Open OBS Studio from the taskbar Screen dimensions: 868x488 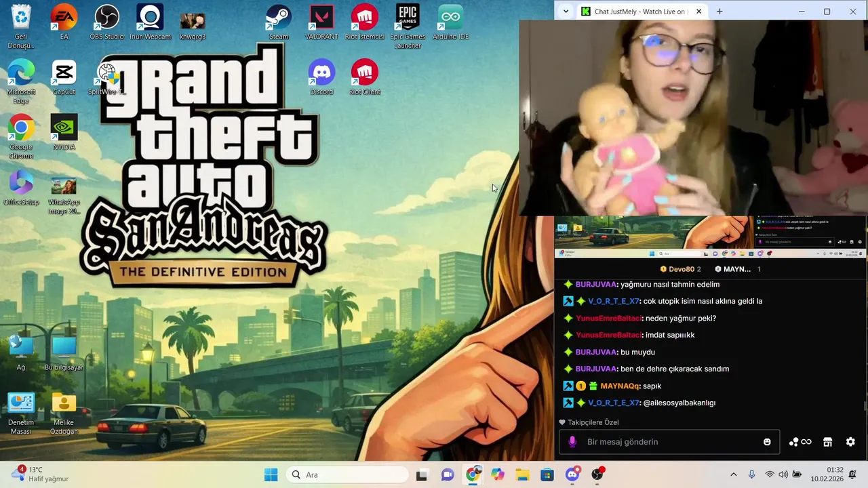tap(597, 474)
